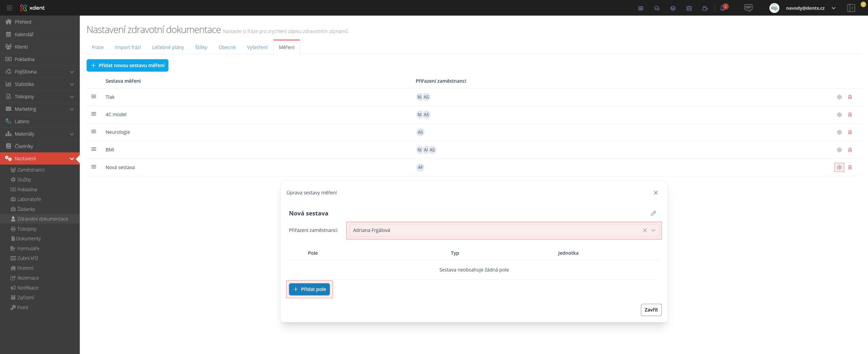Clear the Adriana Frgálová selection
The image size is (868, 354).
tap(645, 230)
